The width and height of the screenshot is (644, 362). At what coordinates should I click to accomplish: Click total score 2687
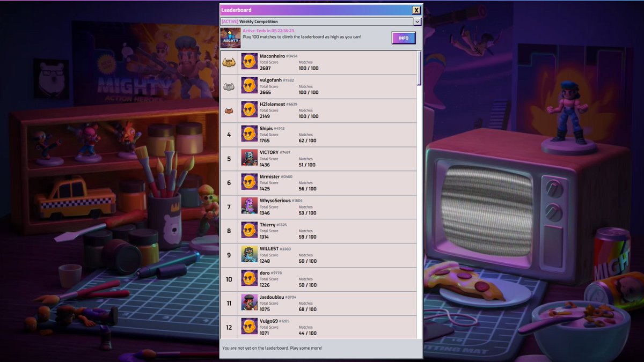pos(265,68)
